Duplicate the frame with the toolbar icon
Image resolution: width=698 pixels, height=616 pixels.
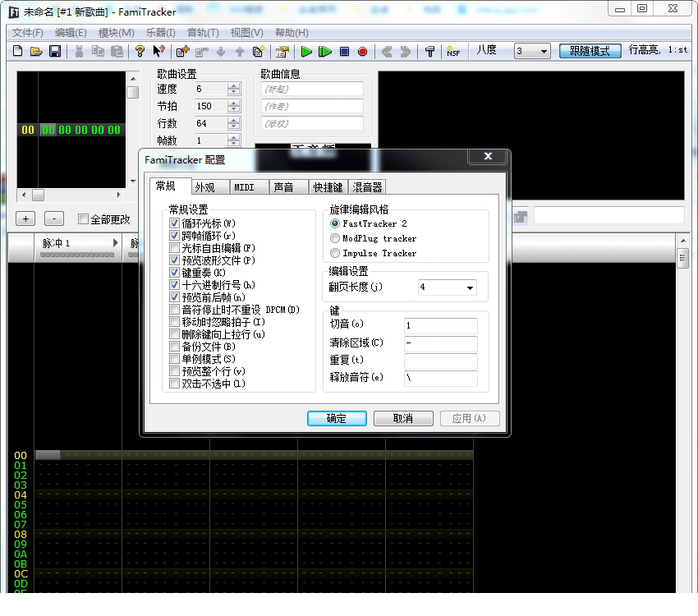tap(259, 51)
